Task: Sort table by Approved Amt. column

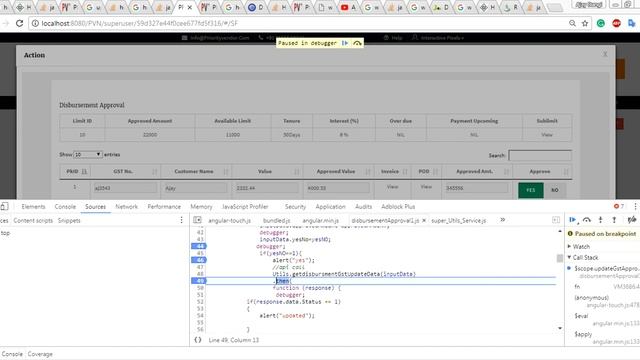Action: tap(477, 171)
